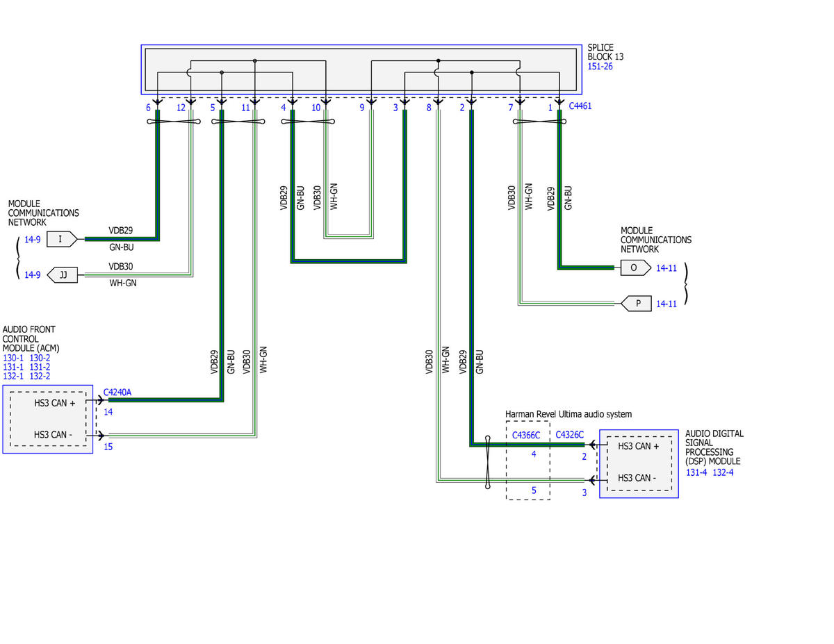Open page reference 14-9 next to connector I
The width and height of the screenshot is (834, 644).
[x=33, y=240]
